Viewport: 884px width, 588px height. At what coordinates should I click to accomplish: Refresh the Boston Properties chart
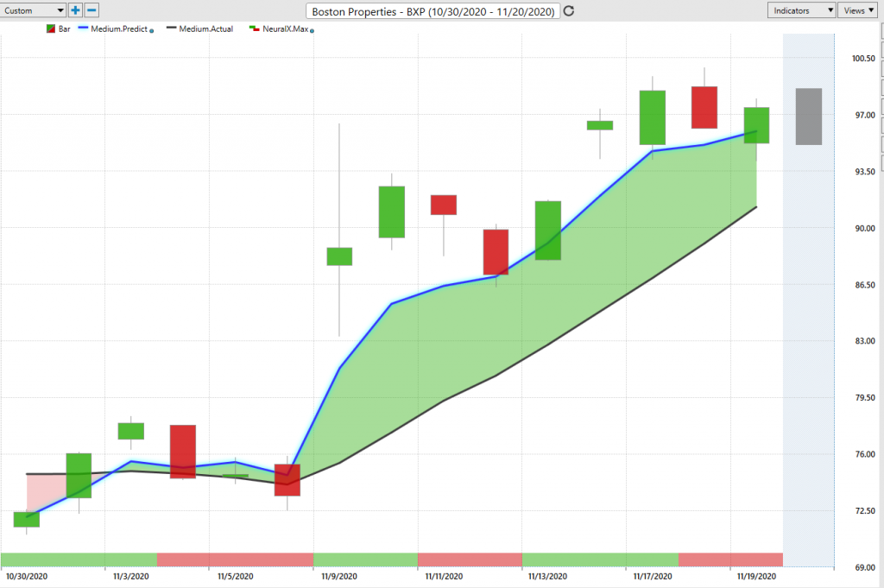coord(569,10)
